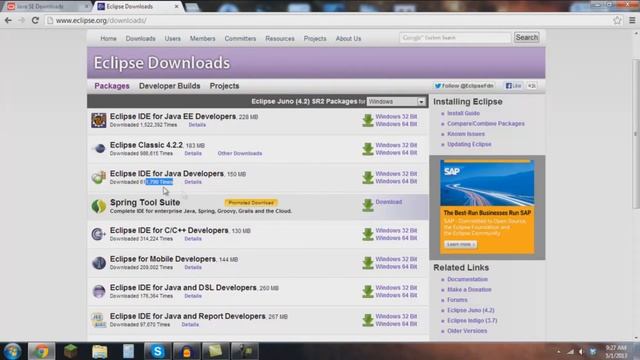640x360 pixels.
Task: Click green download arrow for Java and DSL Developers
Action: click(368, 291)
